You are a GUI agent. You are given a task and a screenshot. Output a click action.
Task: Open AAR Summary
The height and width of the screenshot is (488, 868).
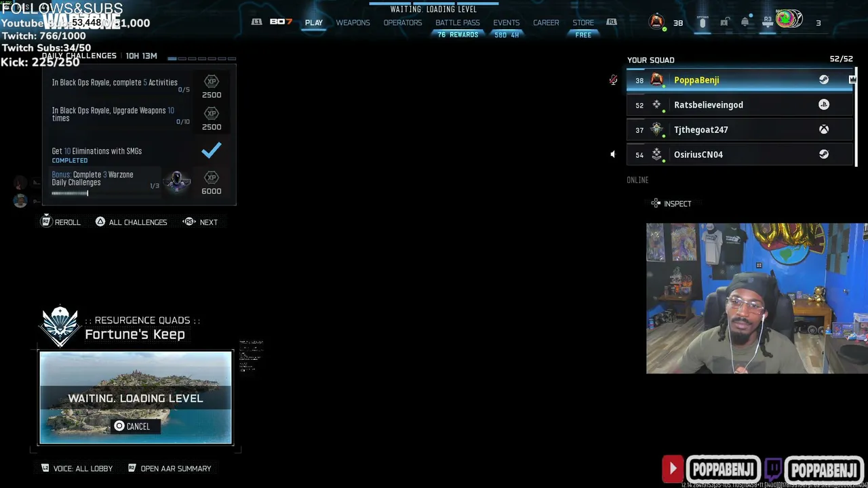pyautogui.click(x=170, y=468)
